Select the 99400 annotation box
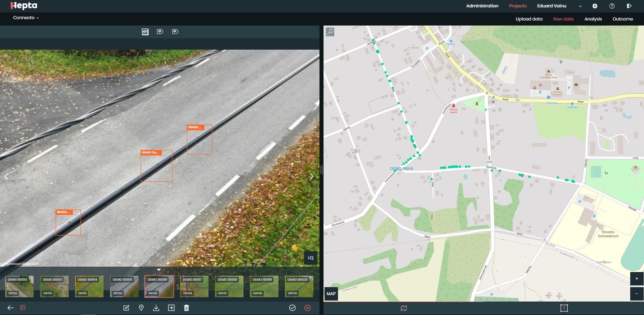The image size is (644, 315). pos(199,140)
